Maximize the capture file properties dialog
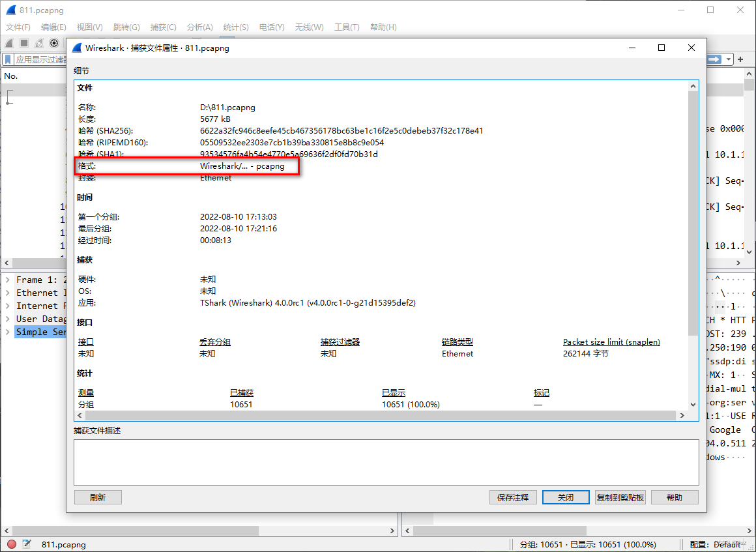 (661, 47)
